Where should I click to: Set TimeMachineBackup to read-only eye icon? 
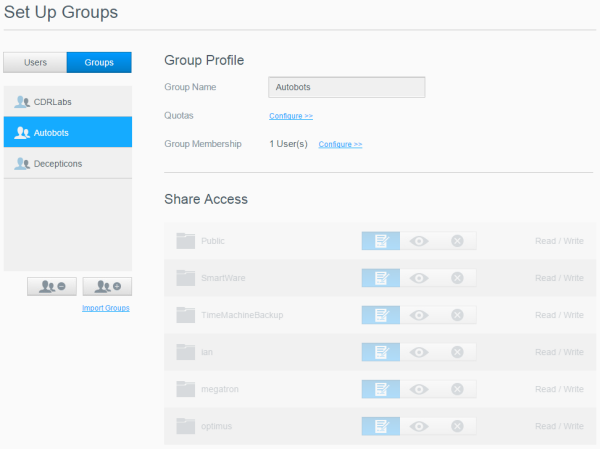419,315
